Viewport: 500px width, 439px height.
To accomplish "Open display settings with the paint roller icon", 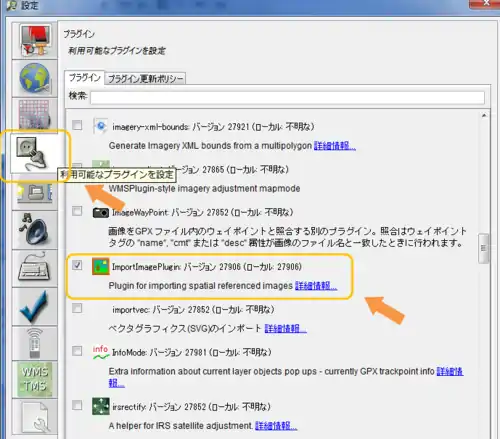I will click(x=35, y=41).
